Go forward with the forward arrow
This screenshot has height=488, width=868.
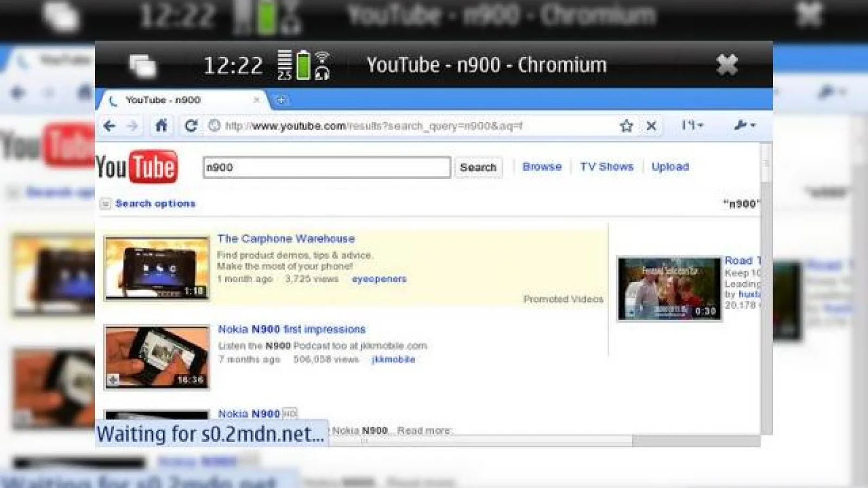[x=132, y=126]
